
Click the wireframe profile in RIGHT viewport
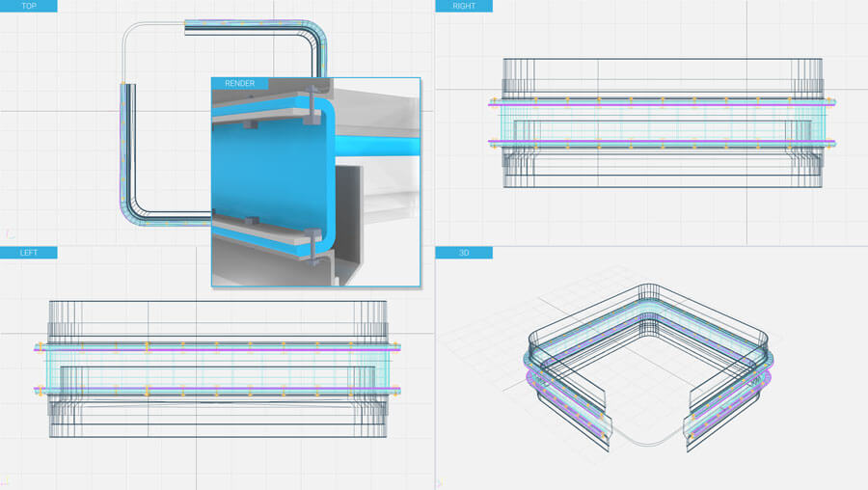pyautogui.click(x=662, y=122)
